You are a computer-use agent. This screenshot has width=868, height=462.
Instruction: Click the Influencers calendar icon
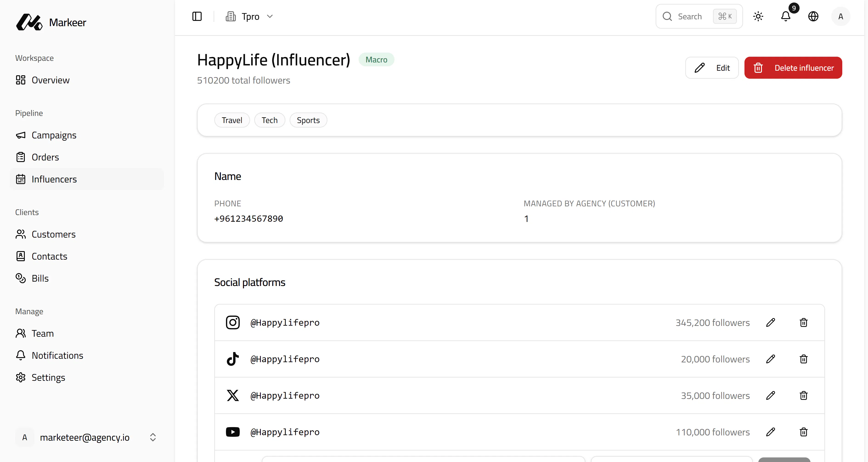(x=21, y=179)
